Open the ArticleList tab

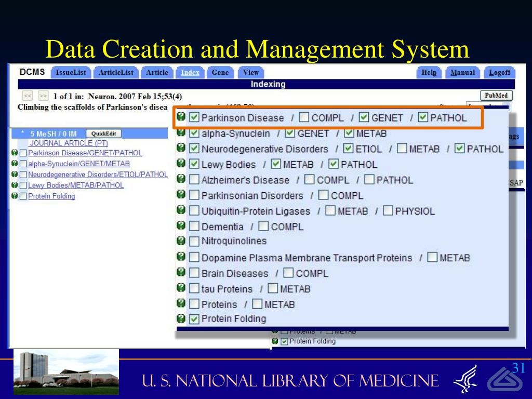pyautogui.click(x=116, y=72)
